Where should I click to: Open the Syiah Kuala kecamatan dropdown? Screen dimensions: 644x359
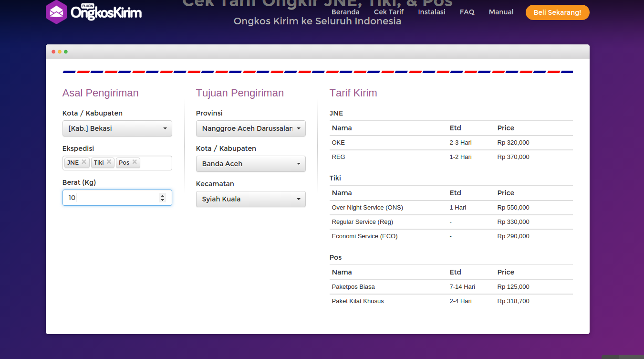click(x=251, y=199)
